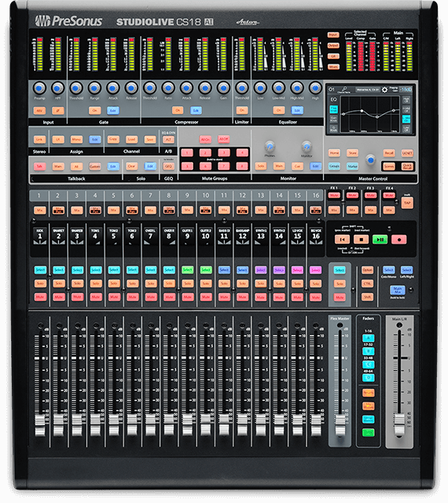The height and width of the screenshot is (503, 448).
Task: Tap the Recall button in Master Control
Action: pos(388,153)
